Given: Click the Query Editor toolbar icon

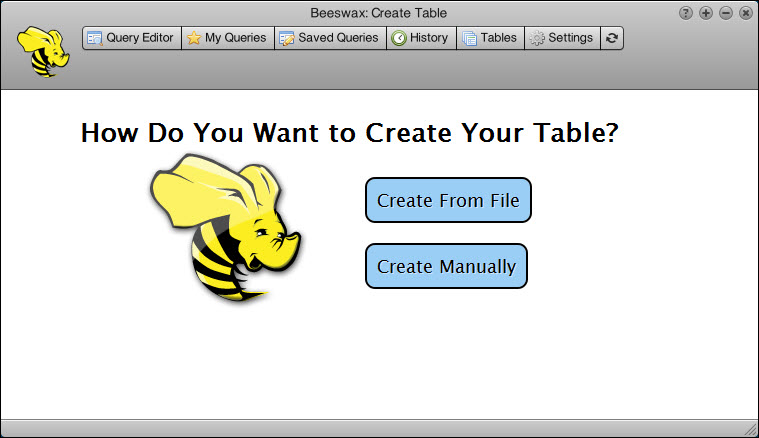Looking at the screenshot, I should tap(95, 38).
